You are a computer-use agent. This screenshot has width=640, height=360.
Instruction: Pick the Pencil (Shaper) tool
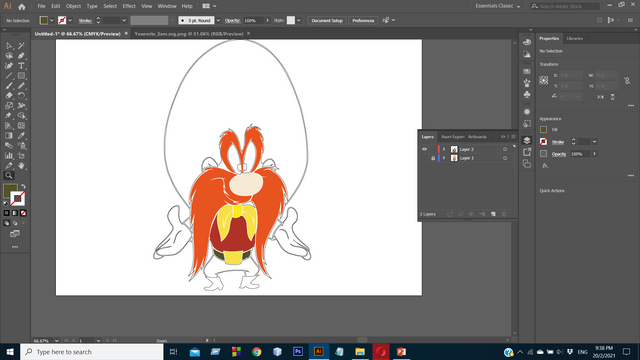[x=21, y=86]
